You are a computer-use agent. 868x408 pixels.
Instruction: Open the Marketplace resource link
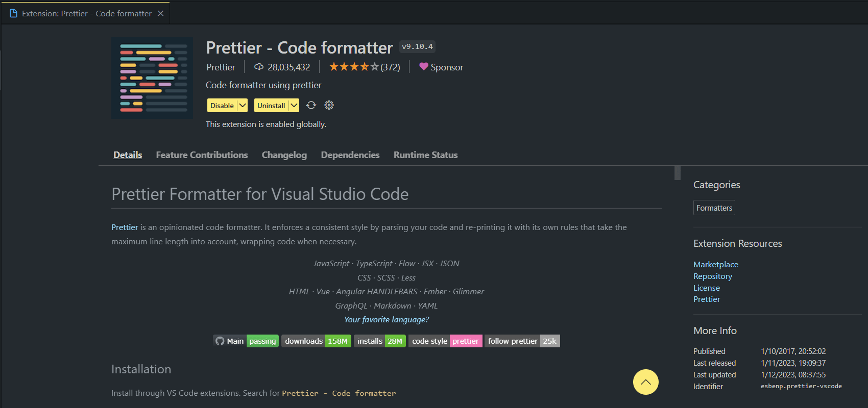point(716,265)
